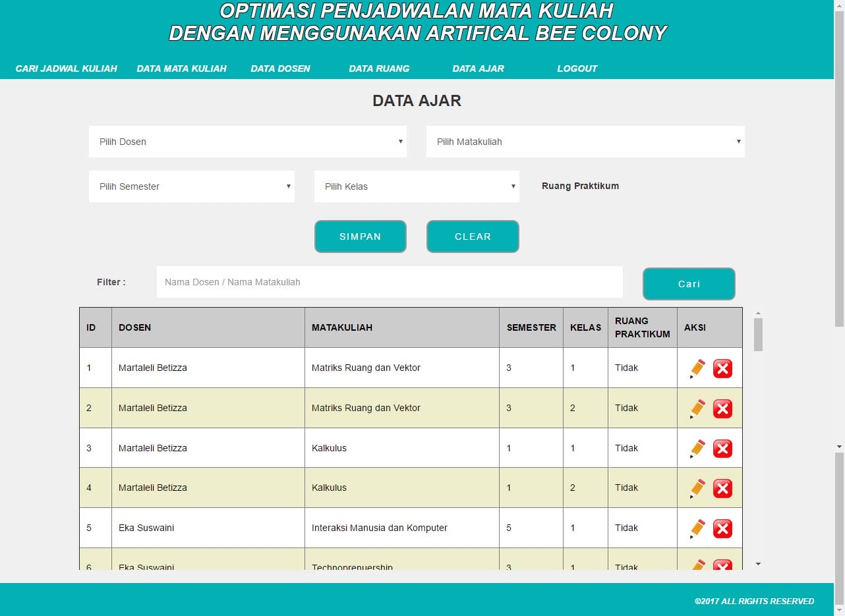845x616 pixels.
Task: Open the Data Dosen menu item
Action: coord(280,69)
